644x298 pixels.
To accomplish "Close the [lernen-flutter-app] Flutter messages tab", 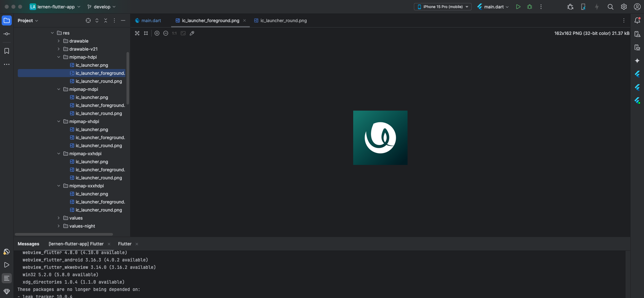I will tap(109, 244).
